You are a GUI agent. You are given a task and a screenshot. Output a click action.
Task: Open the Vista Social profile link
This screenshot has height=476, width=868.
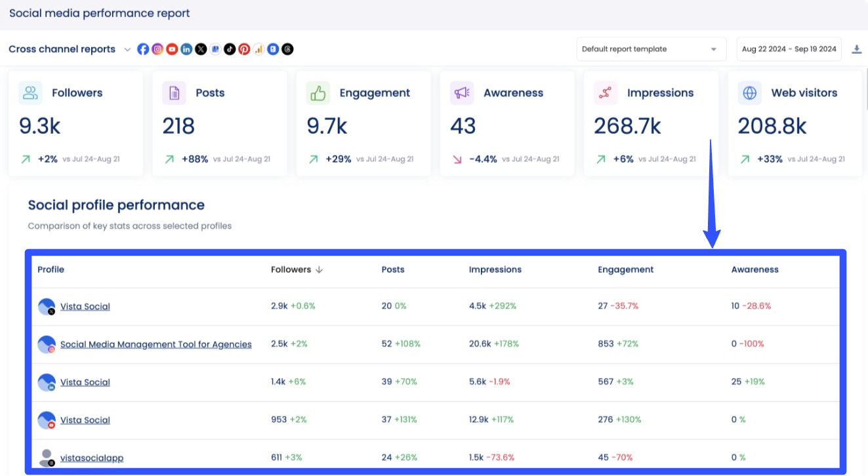click(x=85, y=306)
